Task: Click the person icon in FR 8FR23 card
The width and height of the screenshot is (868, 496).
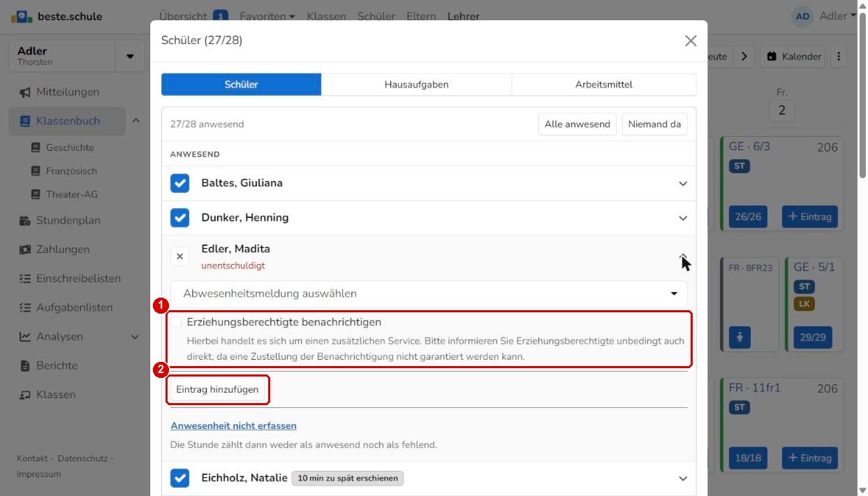Action: [740, 337]
